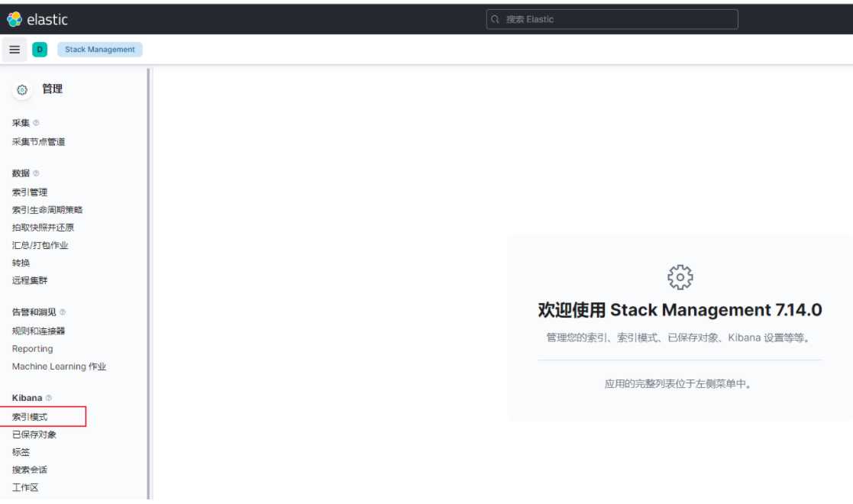Viewport: 853px width, 504px height.
Task: Open 拍取快照并还原
Action: (43, 228)
